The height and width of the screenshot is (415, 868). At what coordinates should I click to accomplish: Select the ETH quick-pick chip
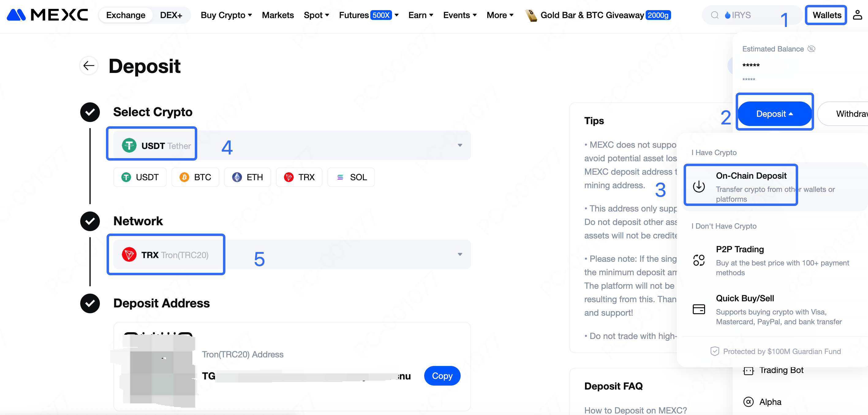click(x=248, y=177)
